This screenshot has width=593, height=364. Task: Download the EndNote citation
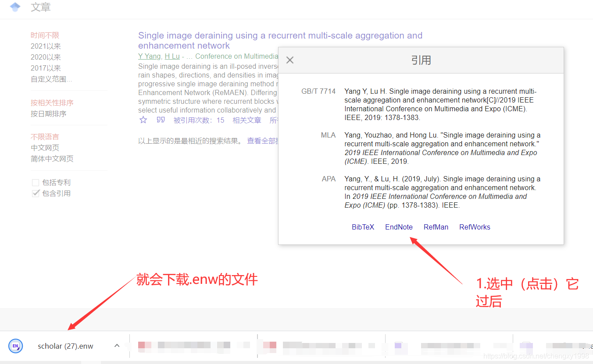pos(399,227)
